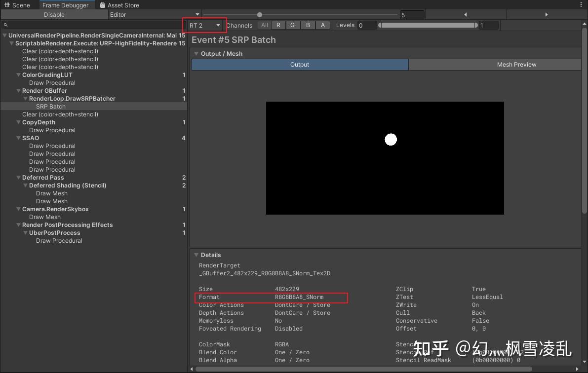The width and height of the screenshot is (588, 373).
Task: Collapse Render PostProcessing Effects node
Action: pos(18,224)
